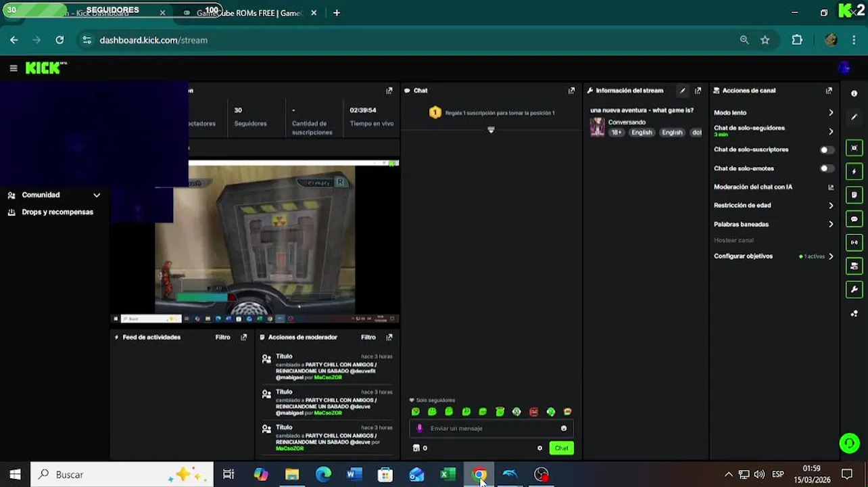Click the stream title una nueva aventura

642,110
